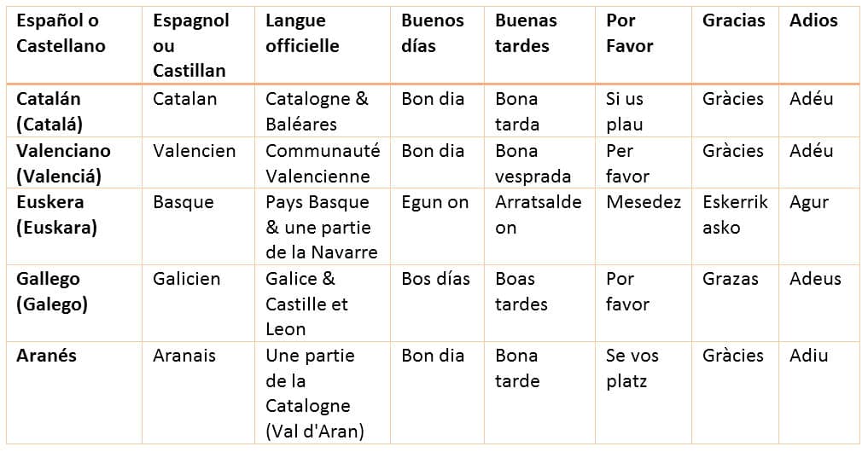Select the "Catalogne & Baléares" cell
Screen dimensions: 868x452
pyautogui.click(x=317, y=111)
